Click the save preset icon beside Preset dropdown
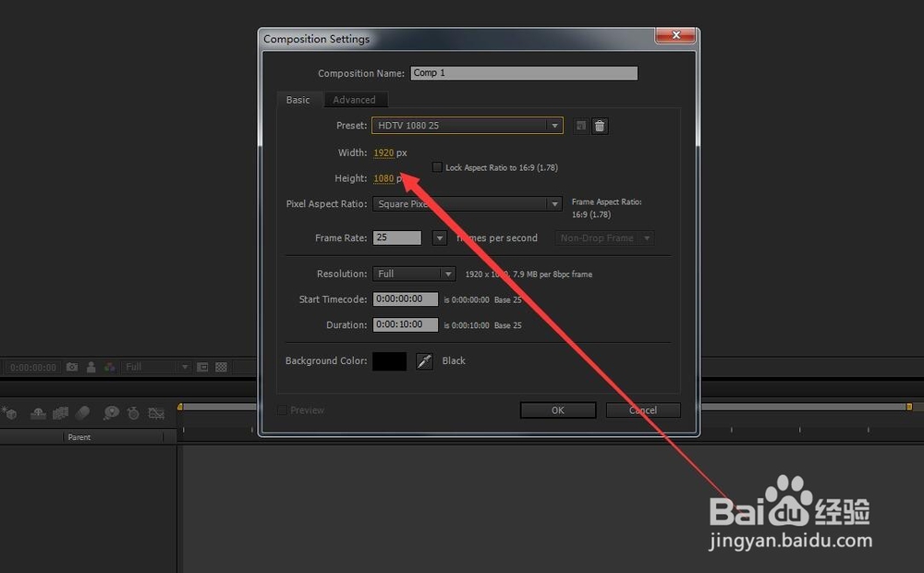Screen dimensions: 924x573 pos(581,126)
